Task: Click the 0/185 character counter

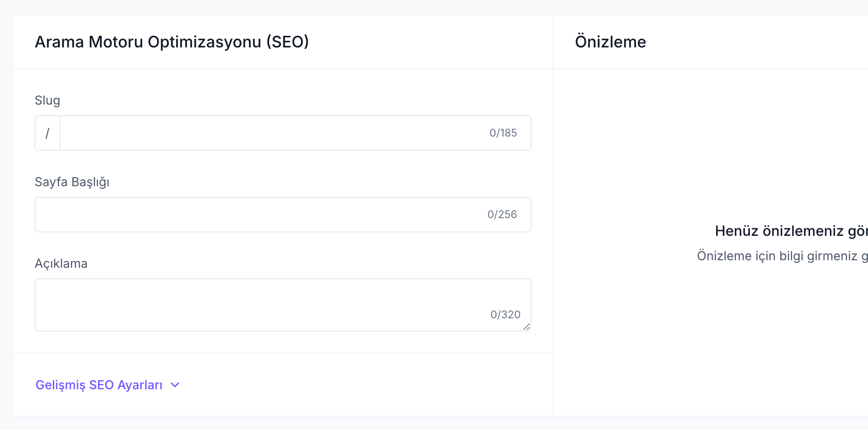Action: [x=503, y=133]
